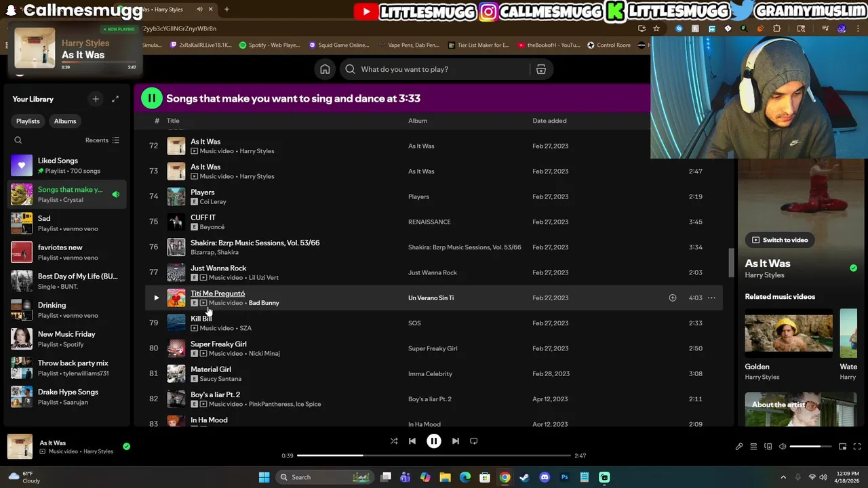Image resolution: width=868 pixels, height=488 pixels.
Task: Select the 'CUFF IT' track title
Action: pyautogui.click(x=203, y=218)
